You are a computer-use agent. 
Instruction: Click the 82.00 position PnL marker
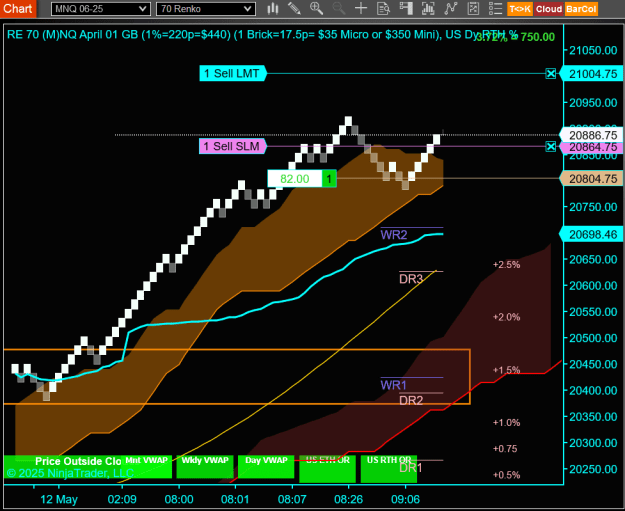[295, 179]
